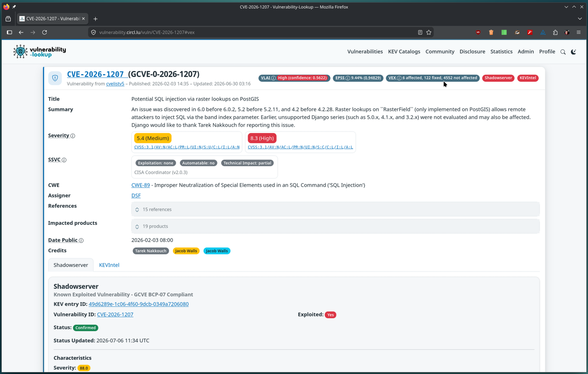Viewport: 588px width, 374px height.
Task: Click the shield icon beside CVE-2026-1207
Action: click(x=55, y=78)
